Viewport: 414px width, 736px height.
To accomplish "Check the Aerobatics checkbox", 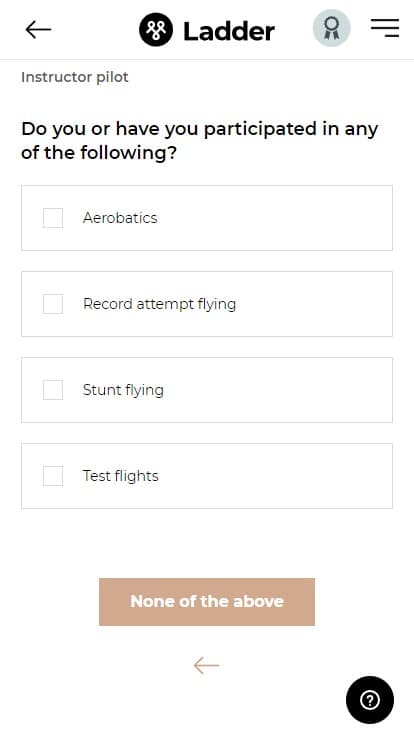I will click(53, 218).
